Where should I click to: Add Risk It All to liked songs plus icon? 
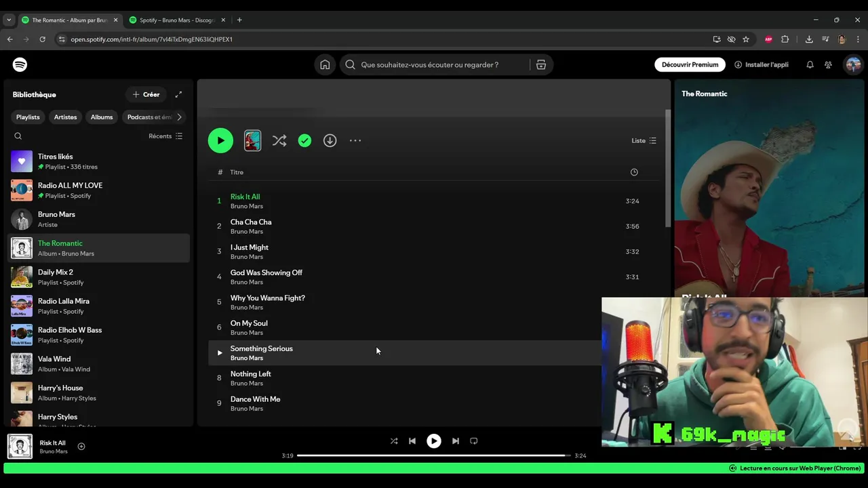click(81, 446)
